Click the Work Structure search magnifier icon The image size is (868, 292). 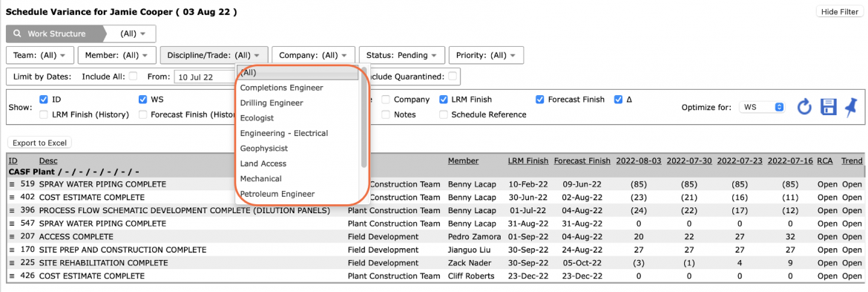tap(17, 33)
